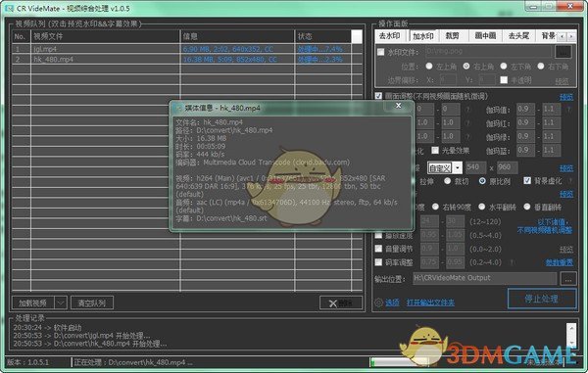Click the height field showing 960

507,167
